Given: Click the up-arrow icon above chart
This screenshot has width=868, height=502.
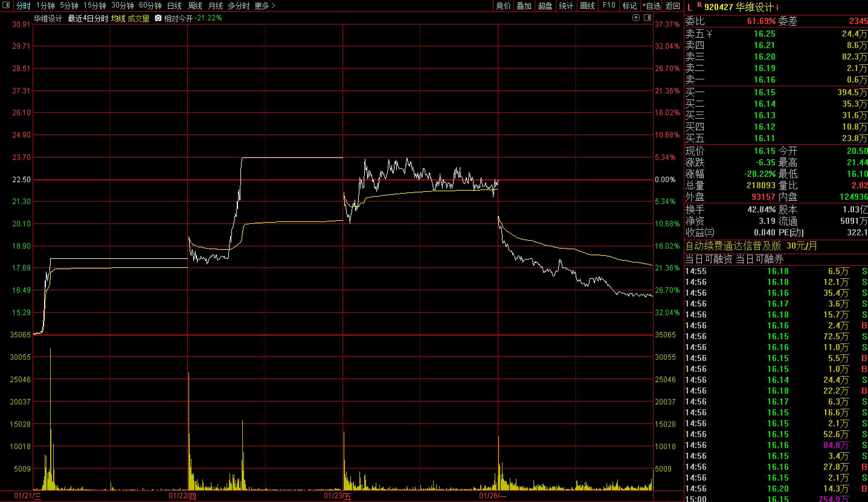Looking at the screenshot, I should [636, 18].
